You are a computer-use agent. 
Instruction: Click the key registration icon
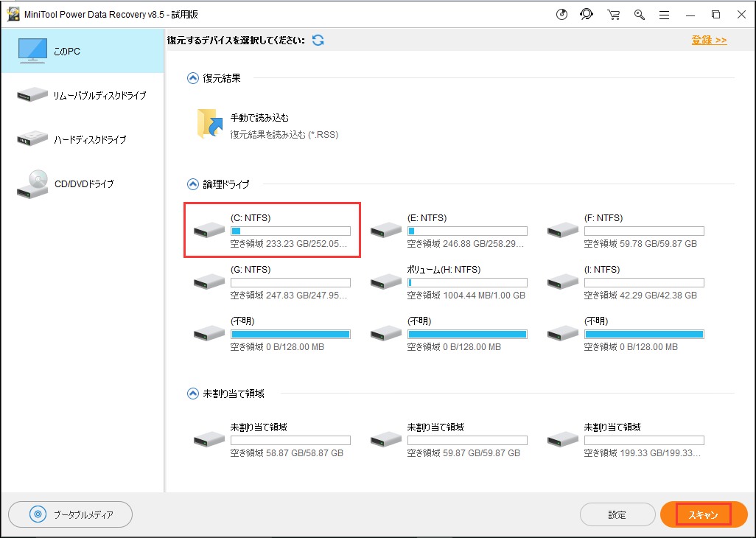pos(639,15)
